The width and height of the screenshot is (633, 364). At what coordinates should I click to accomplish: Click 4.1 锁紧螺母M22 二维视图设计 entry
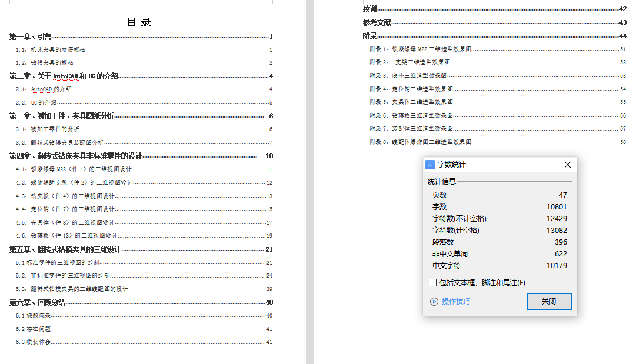(x=82, y=169)
